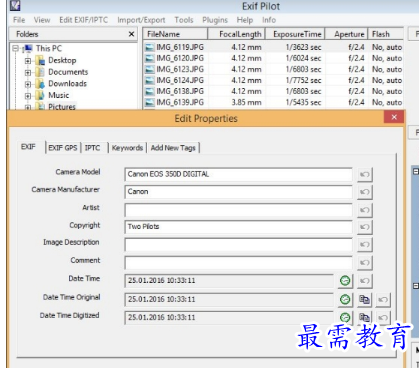Click into the Camera Model input field

(238, 174)
